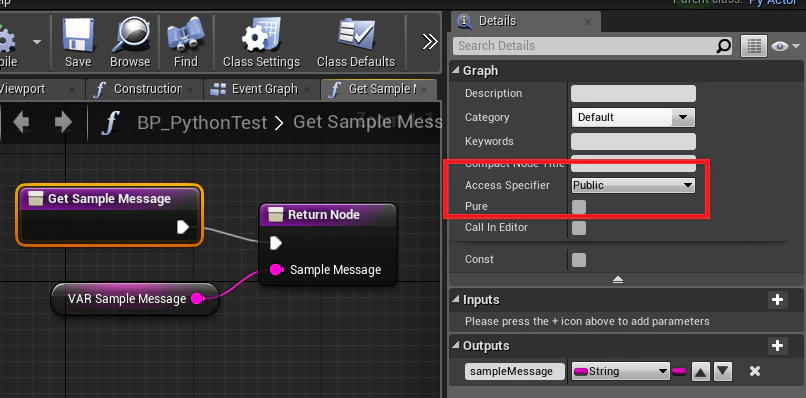
Task: Go forward in graph navigation history
Action: coord(63,122)
